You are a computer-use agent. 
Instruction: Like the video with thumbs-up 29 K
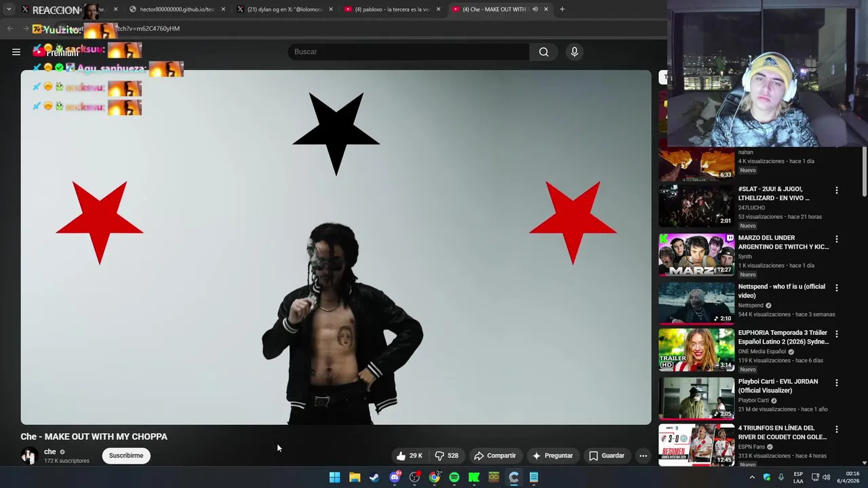(409, 455)
